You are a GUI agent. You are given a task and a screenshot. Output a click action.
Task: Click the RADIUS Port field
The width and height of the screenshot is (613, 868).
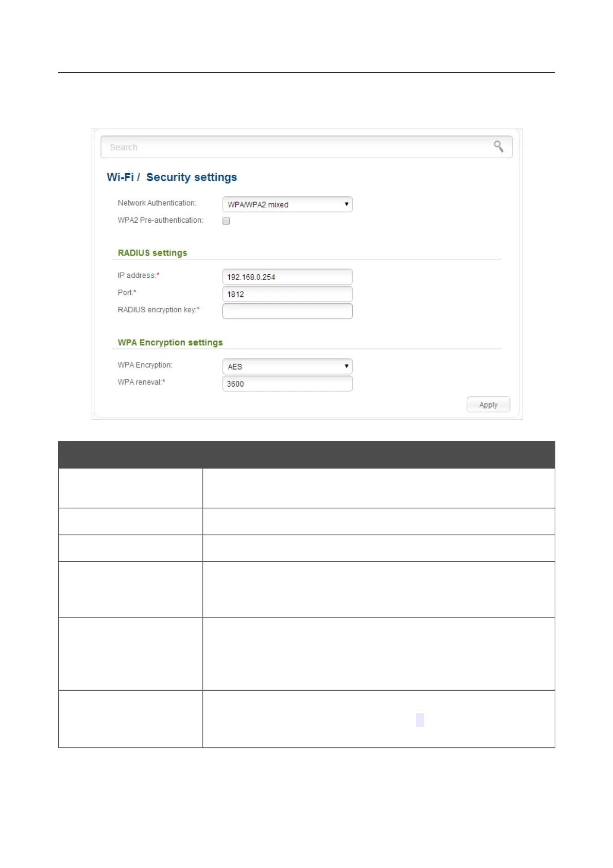tap(287, 294)
